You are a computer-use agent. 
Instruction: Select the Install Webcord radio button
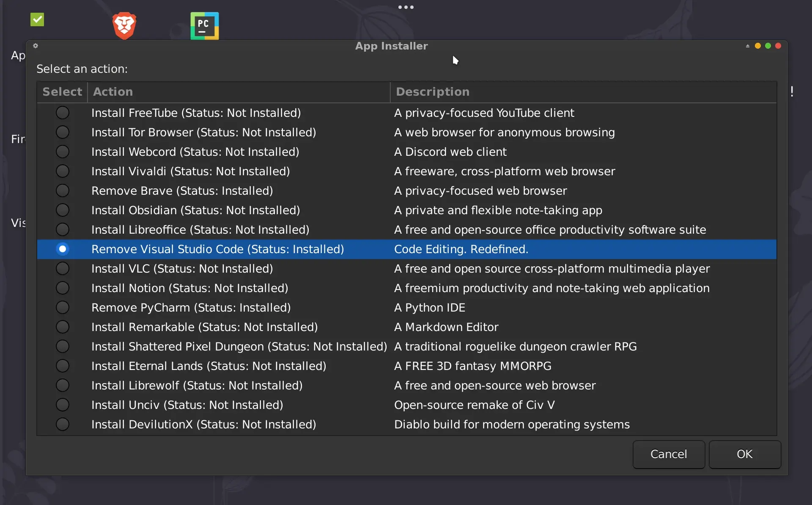point(63,152)
